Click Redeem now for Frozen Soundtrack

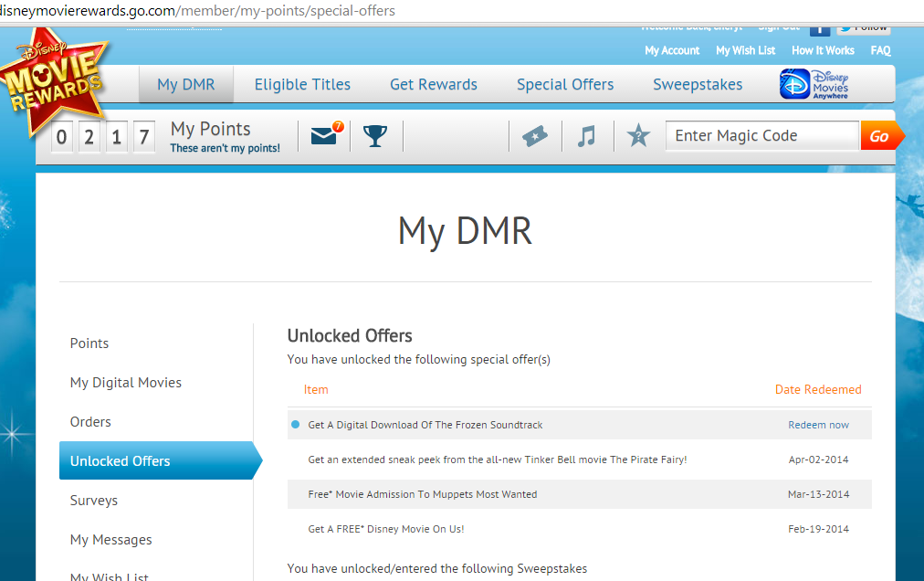[818, 425]
